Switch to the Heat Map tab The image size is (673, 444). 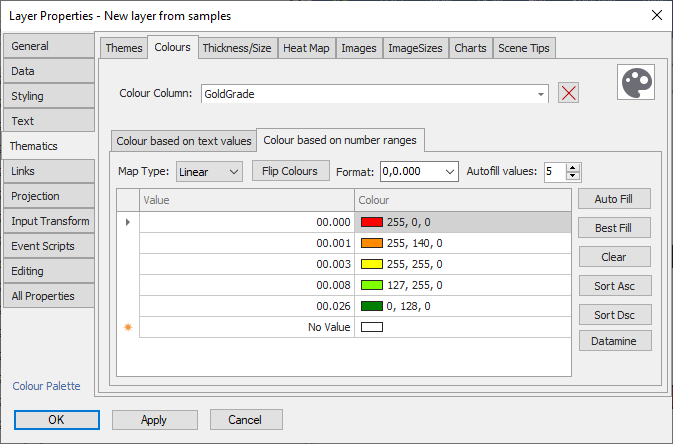coord(306,48)
